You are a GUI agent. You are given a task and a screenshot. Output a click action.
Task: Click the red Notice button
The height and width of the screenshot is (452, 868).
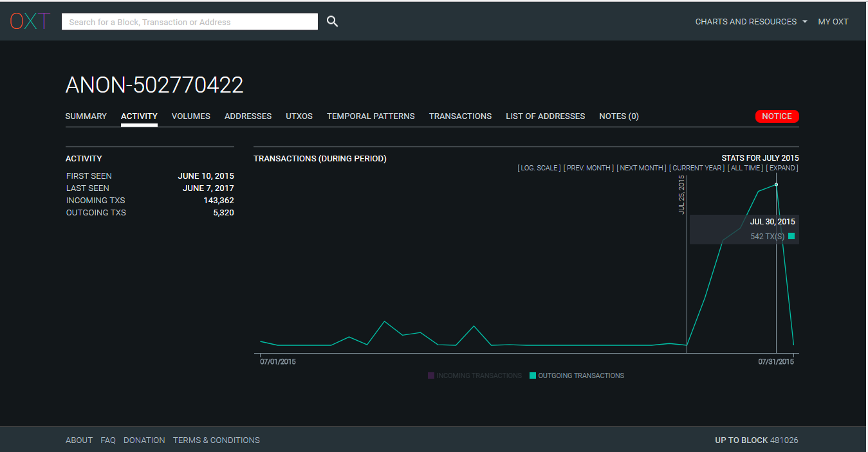click(777, 116)
